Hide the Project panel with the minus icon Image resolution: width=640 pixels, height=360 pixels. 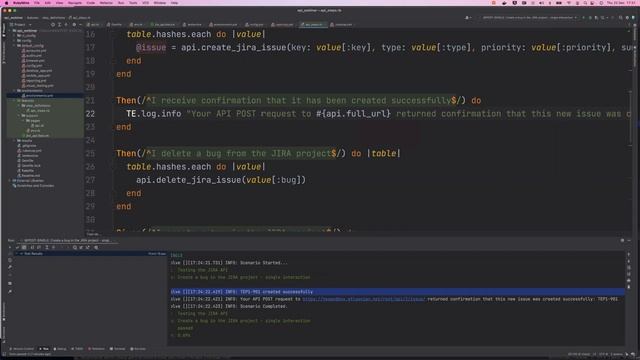[x=80, y=25]
